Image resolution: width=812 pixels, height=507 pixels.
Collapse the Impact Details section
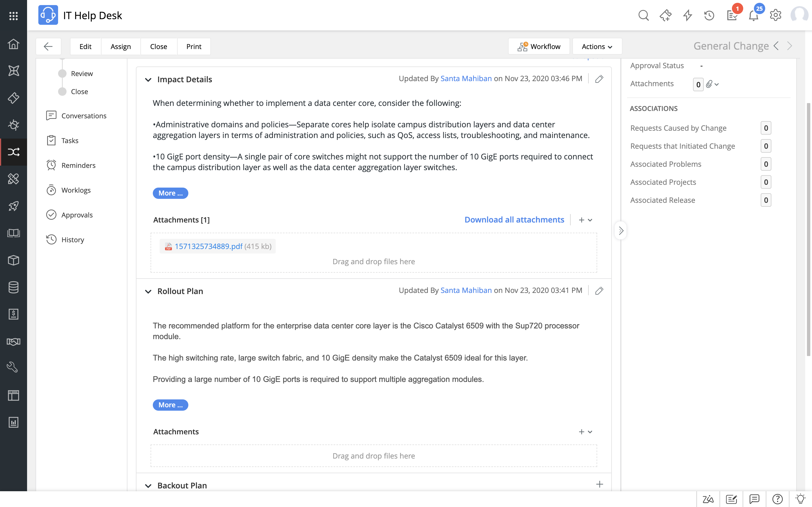click(x=149, y=79)
